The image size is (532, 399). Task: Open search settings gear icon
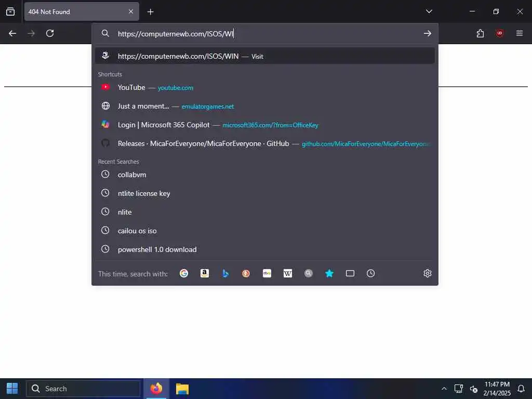coord(428,273)
